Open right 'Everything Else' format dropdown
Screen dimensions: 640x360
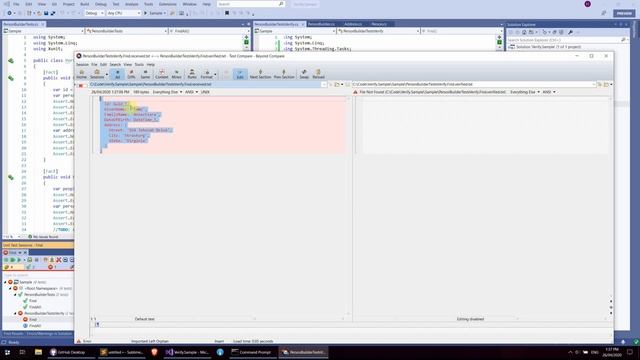point(525,92)
